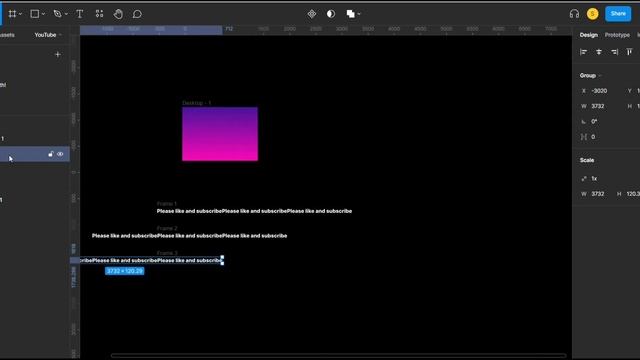The width and height of the screenshot is (640, 360).
Task: Edit the corner radius field 0
Action: pos(594,137)
